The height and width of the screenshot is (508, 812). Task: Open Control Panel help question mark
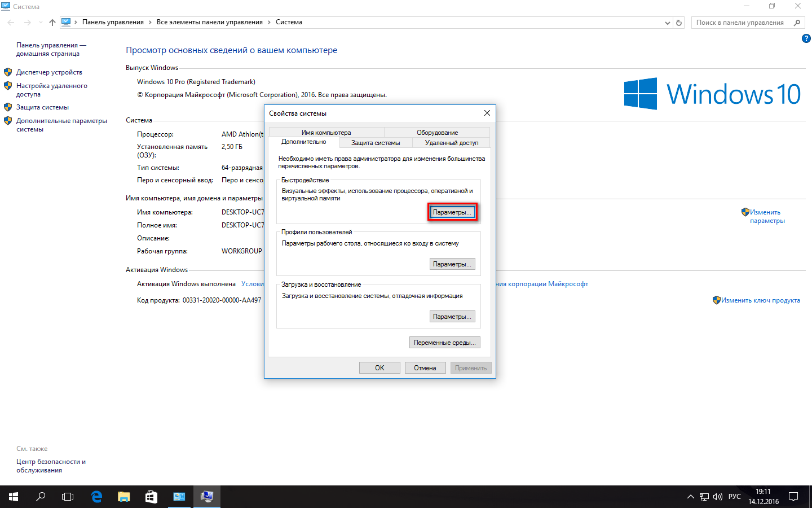[x=806, y=38]
